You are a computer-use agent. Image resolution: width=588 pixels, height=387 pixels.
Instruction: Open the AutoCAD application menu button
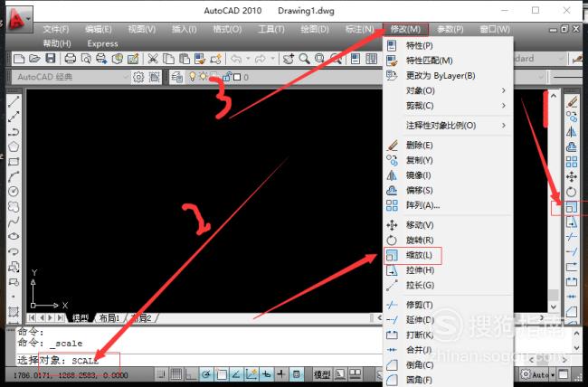[20, 18]
